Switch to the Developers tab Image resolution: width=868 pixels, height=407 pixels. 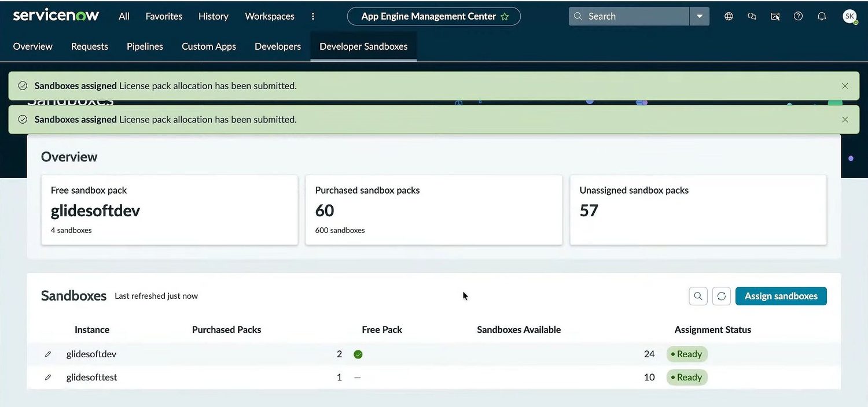coord(278,46)
